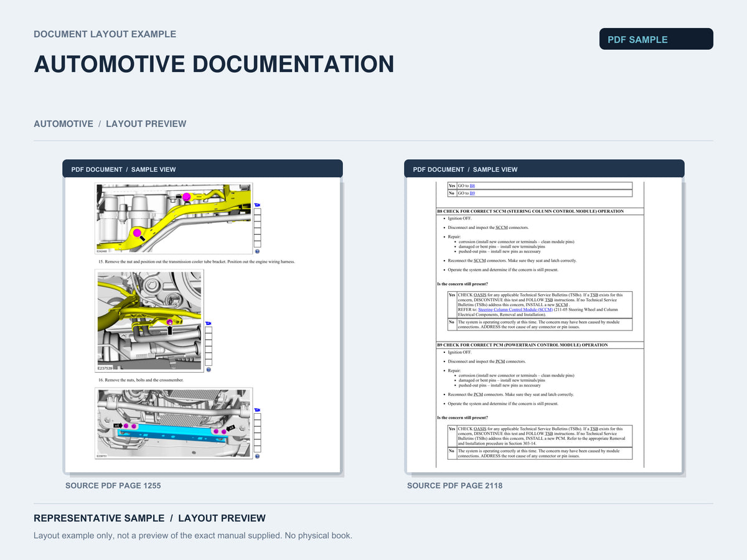Click Reconnect the PCM connectors line
Screen dimensions: 747x560
510,394
